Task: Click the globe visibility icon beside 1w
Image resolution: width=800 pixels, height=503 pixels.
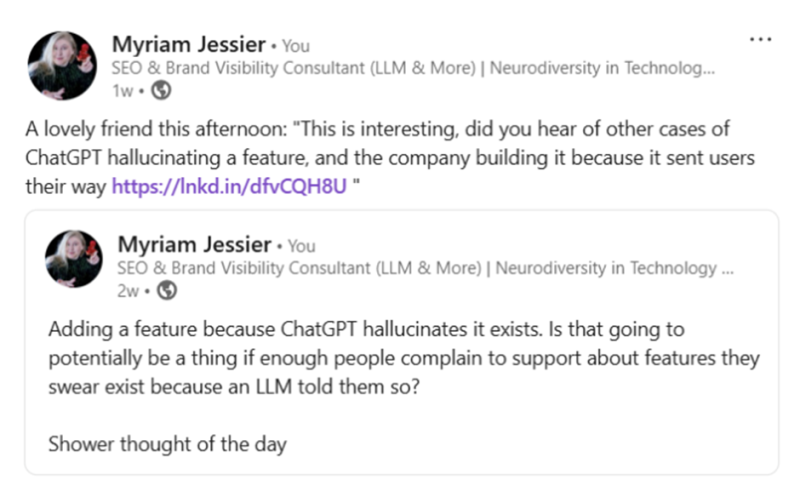Action: point(161,90)
